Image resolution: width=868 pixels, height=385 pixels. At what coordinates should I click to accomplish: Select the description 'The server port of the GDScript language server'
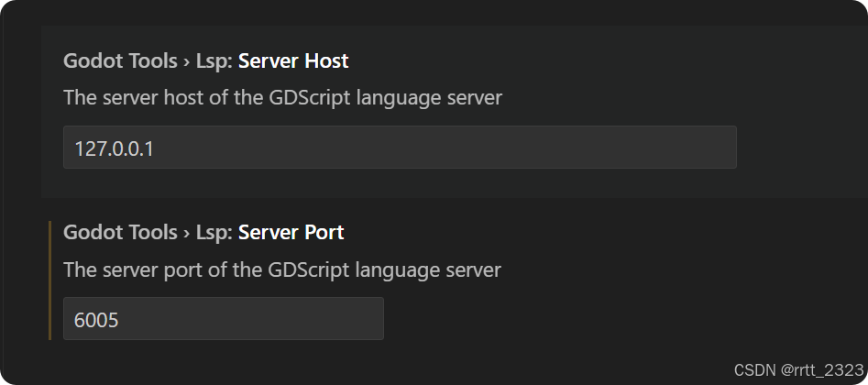pos(282,269)
